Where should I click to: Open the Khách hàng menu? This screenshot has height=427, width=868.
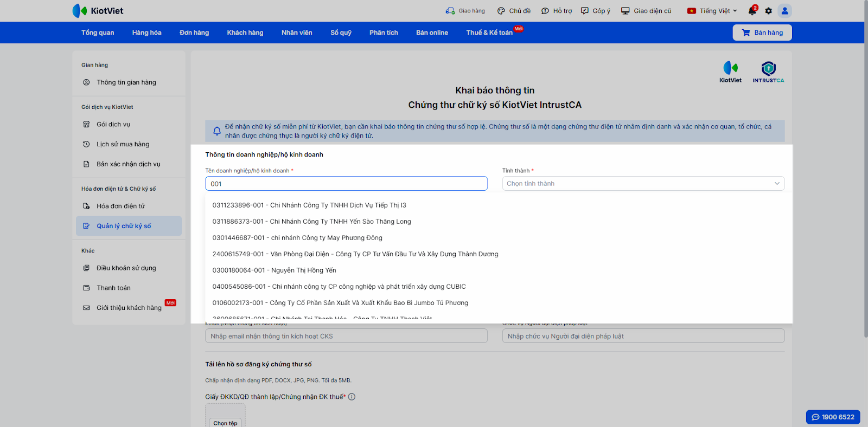click(x=245, y=33)
